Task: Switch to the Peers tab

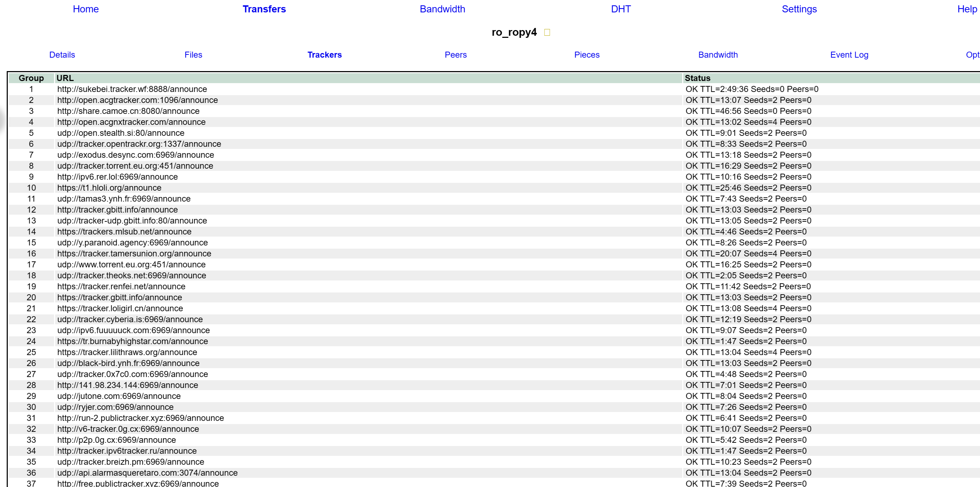Action: pos(455,55)
